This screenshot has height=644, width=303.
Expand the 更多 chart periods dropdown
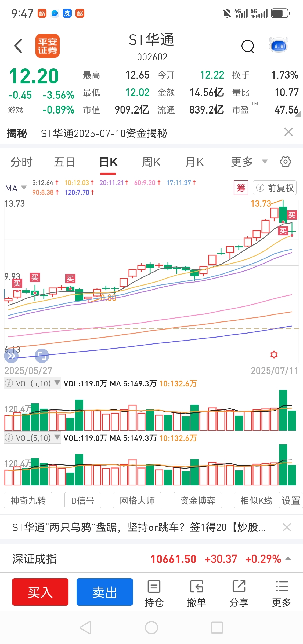click(249, 162)
